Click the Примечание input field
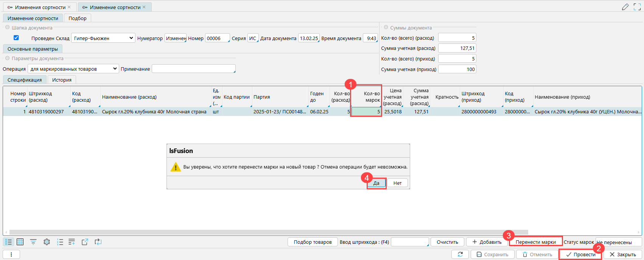Viewport: 644px width, 260px height. point(193,69)
